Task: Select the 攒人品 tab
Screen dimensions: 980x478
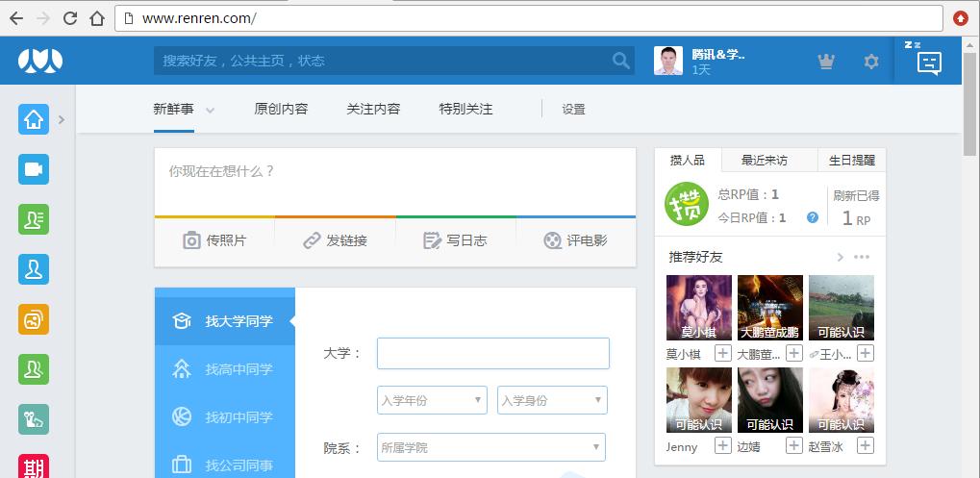Action: [x=688, y=160]
